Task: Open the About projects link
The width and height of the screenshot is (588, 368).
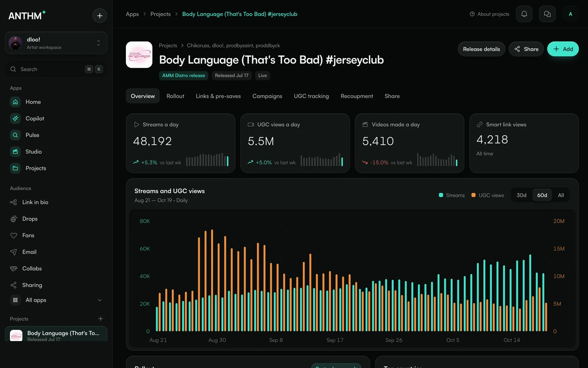Action: (489, 14)
